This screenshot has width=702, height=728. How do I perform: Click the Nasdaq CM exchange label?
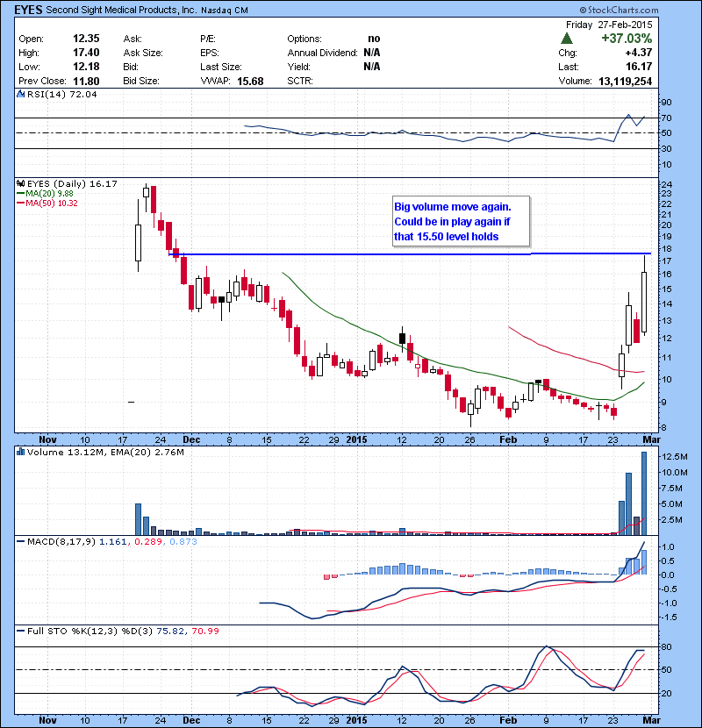coord(225,11)
